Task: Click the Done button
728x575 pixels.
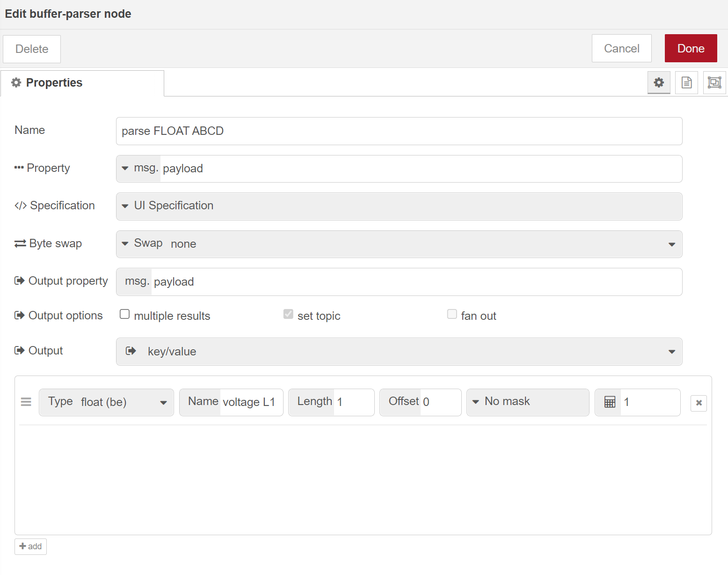Action: point(691,48)
